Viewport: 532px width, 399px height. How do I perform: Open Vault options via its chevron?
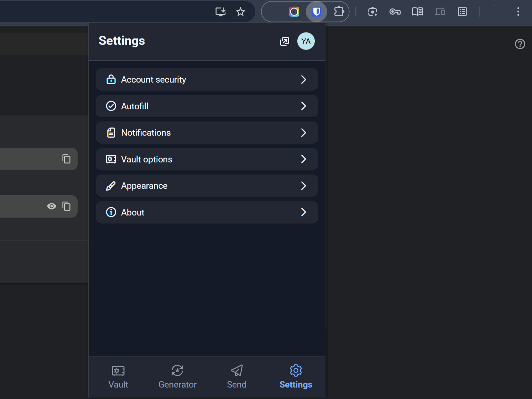(303, 159)
